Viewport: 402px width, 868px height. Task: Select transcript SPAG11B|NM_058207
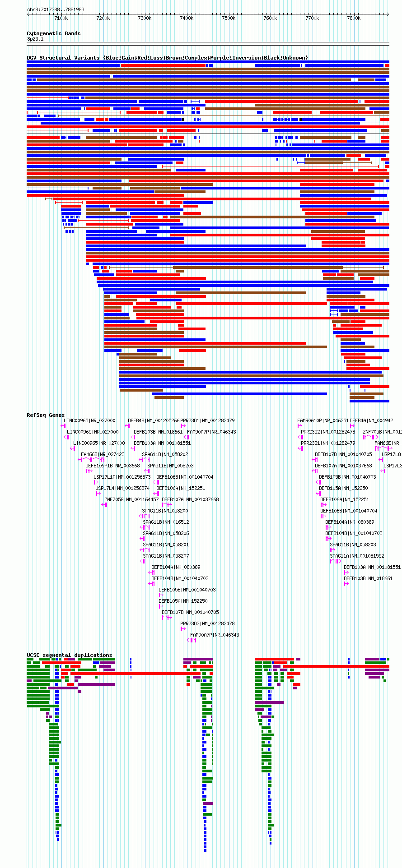(166, 556)
